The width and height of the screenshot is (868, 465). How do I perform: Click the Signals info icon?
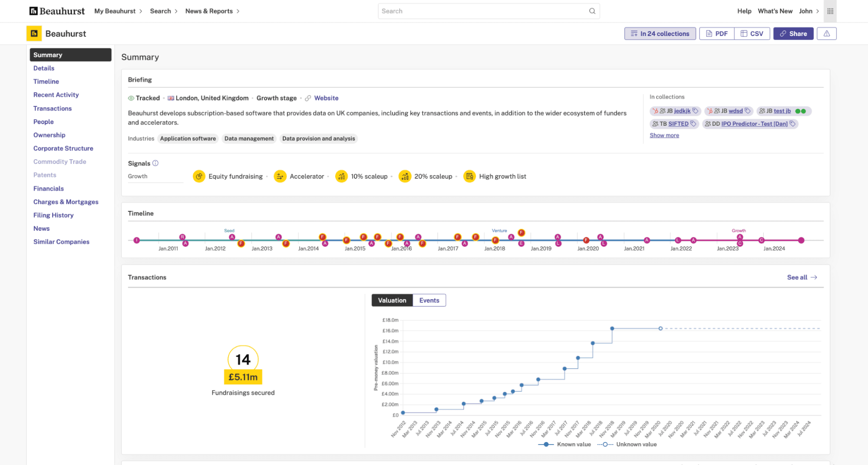pos(155,163)
